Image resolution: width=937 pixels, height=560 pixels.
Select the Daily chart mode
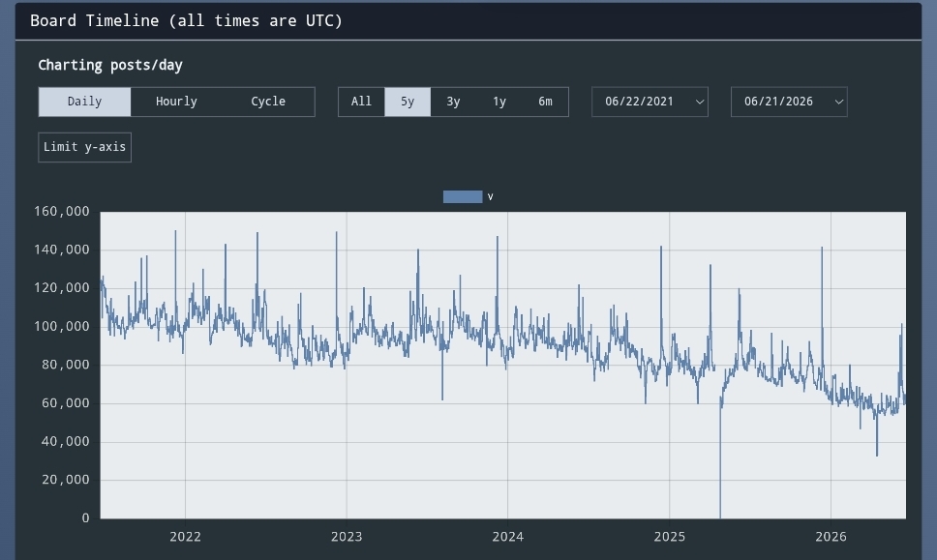(84, 102)
